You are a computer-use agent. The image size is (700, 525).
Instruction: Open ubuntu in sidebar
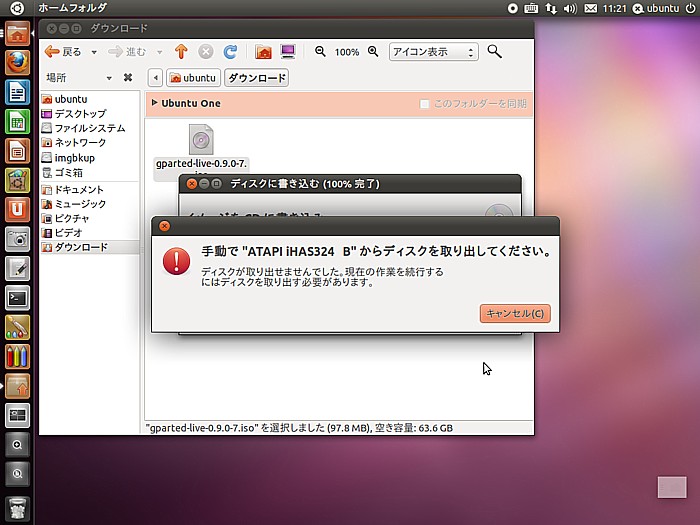click(89, 99)
